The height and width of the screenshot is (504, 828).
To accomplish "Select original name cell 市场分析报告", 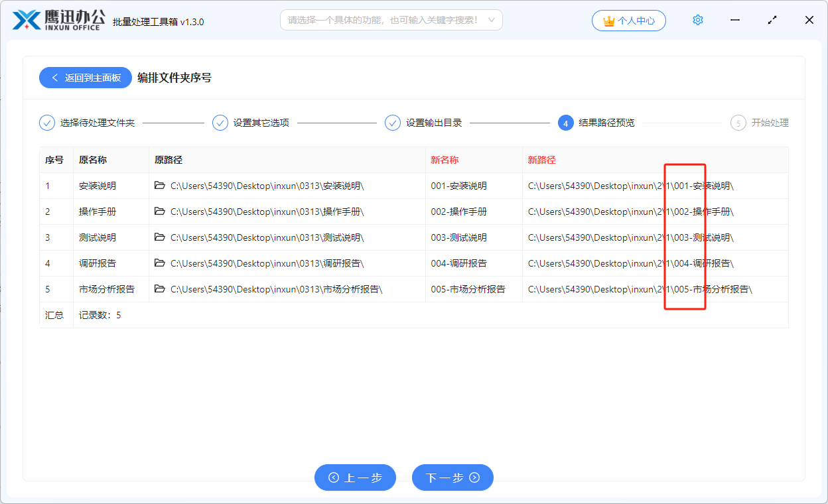I will point(107,289).
